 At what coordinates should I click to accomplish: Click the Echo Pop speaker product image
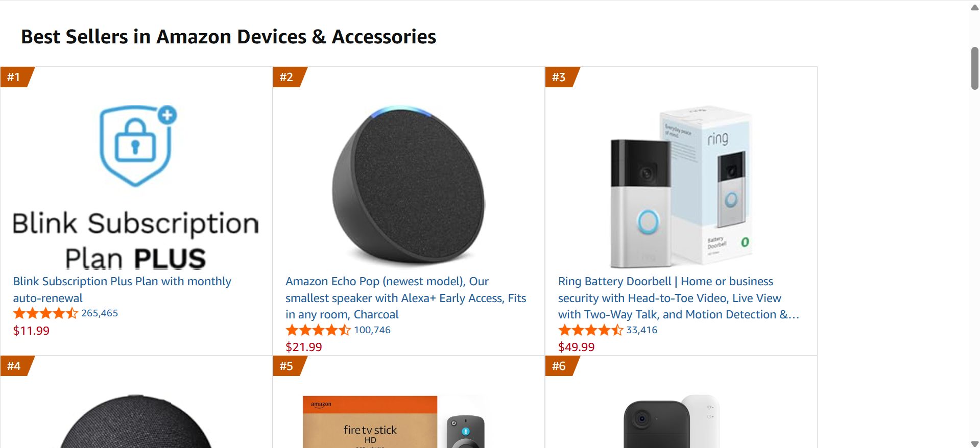[x=409, y=185]
